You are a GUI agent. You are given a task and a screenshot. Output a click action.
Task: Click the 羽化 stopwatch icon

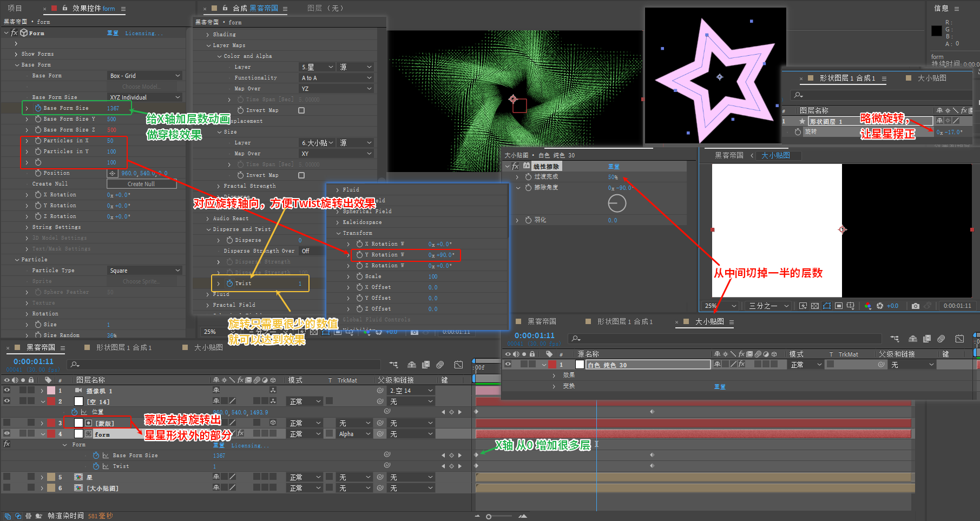pyautogui.click(x=528, y=220)
